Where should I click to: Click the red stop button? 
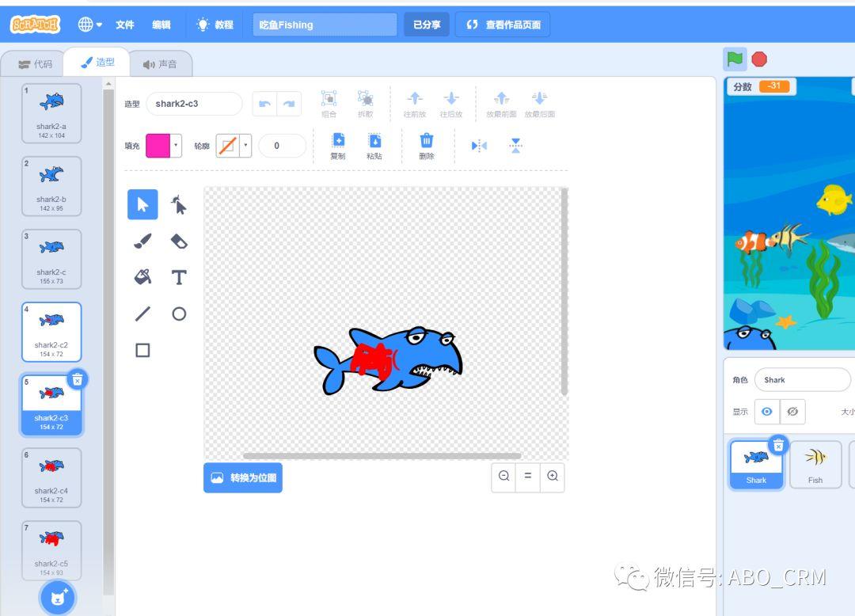(x=759, y=59)
